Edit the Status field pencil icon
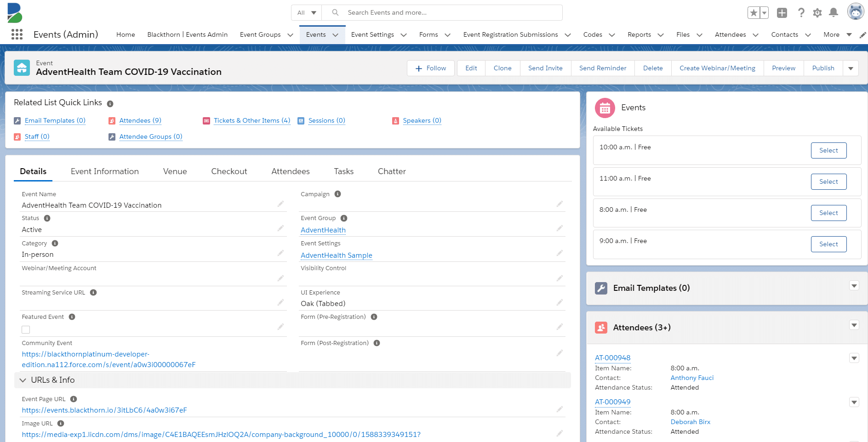Image resolution: width=868 pixels, height=442 pixels. tap(280, 228)
